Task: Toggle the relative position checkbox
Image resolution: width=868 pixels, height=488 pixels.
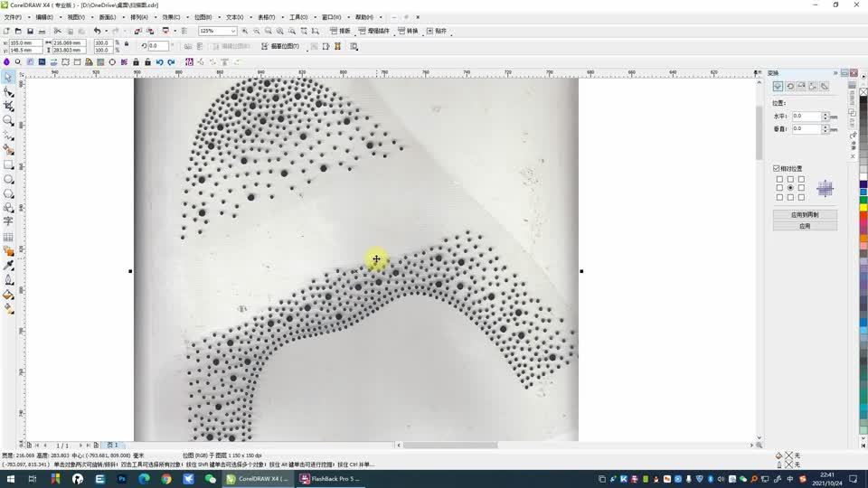Action: click(777, 168)
